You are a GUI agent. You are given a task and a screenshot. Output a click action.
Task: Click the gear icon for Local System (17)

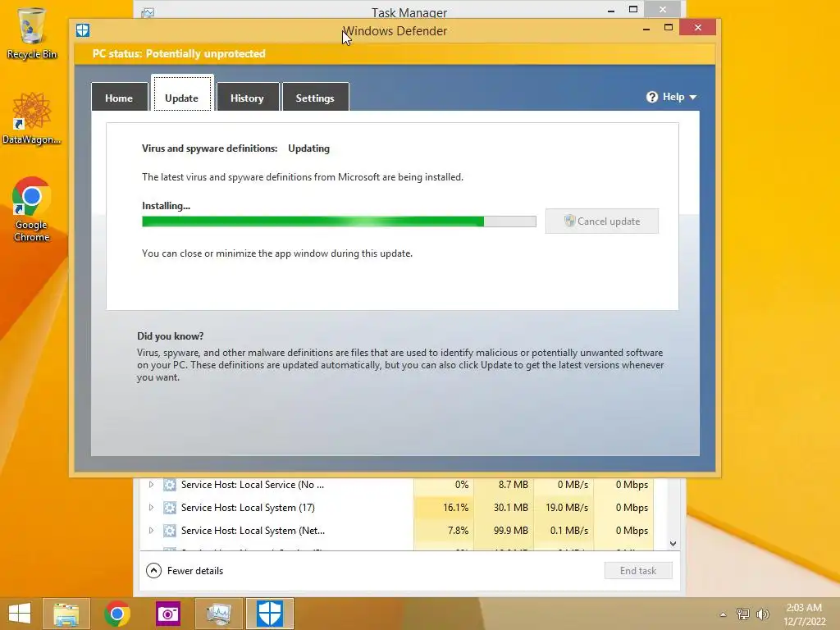170,508
